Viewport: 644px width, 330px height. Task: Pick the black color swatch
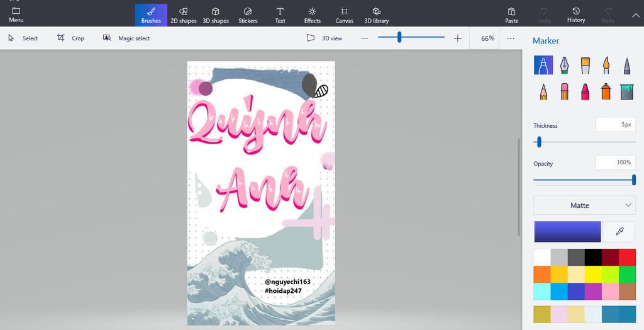593,257
